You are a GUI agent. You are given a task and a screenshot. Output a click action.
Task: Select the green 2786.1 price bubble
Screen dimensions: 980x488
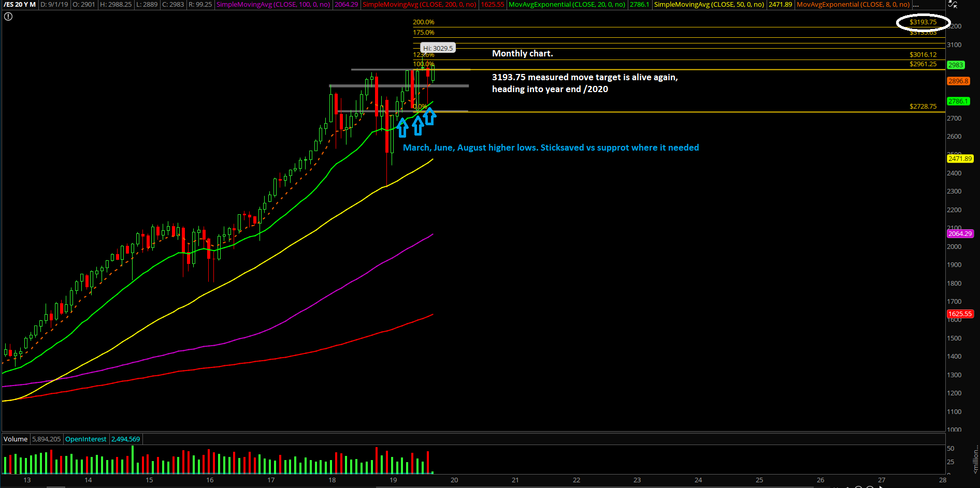click(958, 101)
